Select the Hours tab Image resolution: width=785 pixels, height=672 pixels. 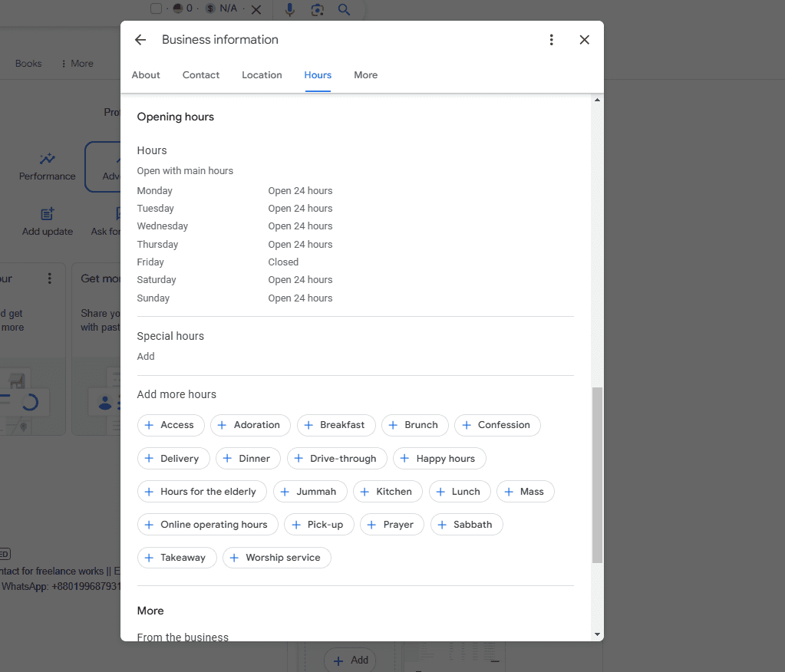pos(318,75)
